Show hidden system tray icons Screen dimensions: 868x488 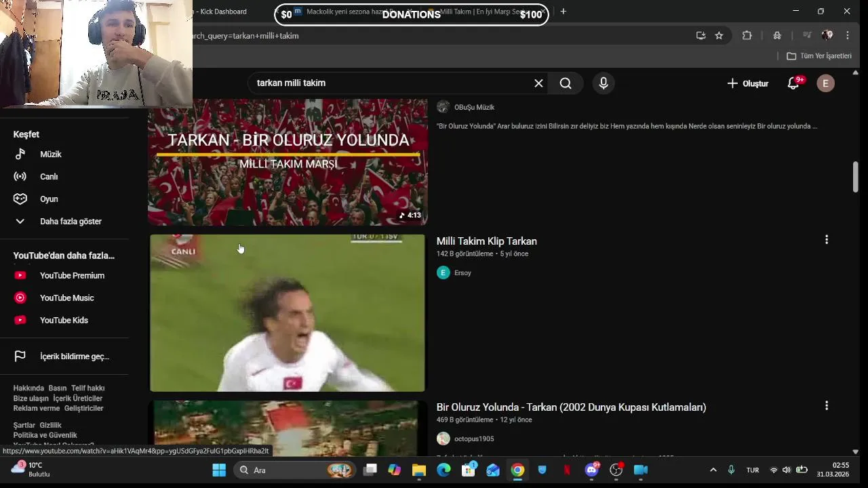[x=713, y=470]
